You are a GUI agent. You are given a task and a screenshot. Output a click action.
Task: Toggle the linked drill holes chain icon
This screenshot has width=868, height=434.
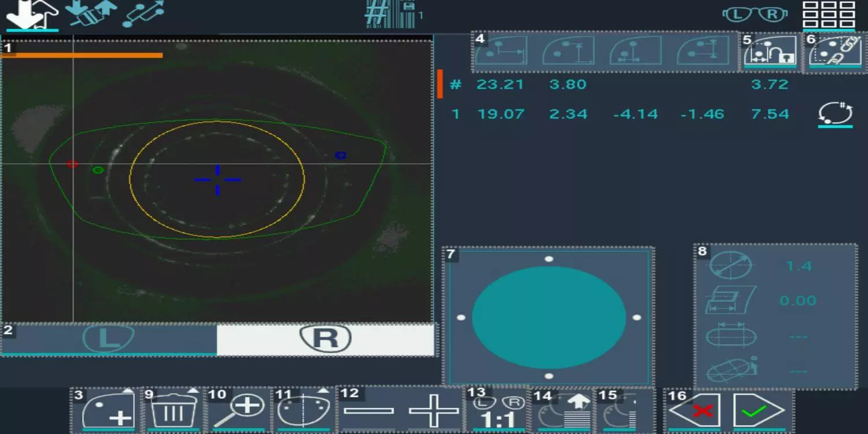point(834,52)
